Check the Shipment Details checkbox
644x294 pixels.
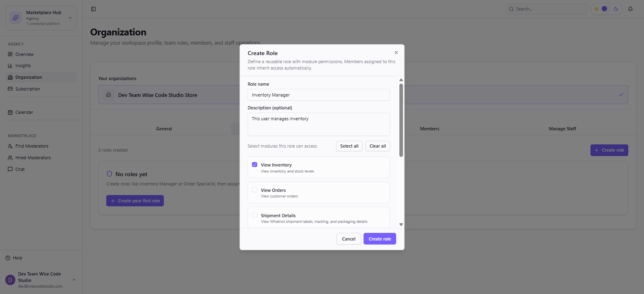254,215
